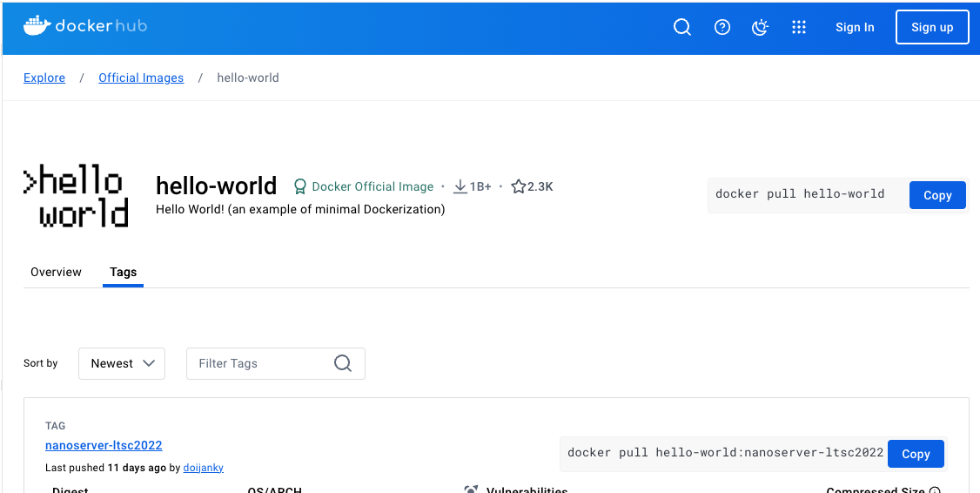Open Official Images breadcrumb link

click(141, 78)
